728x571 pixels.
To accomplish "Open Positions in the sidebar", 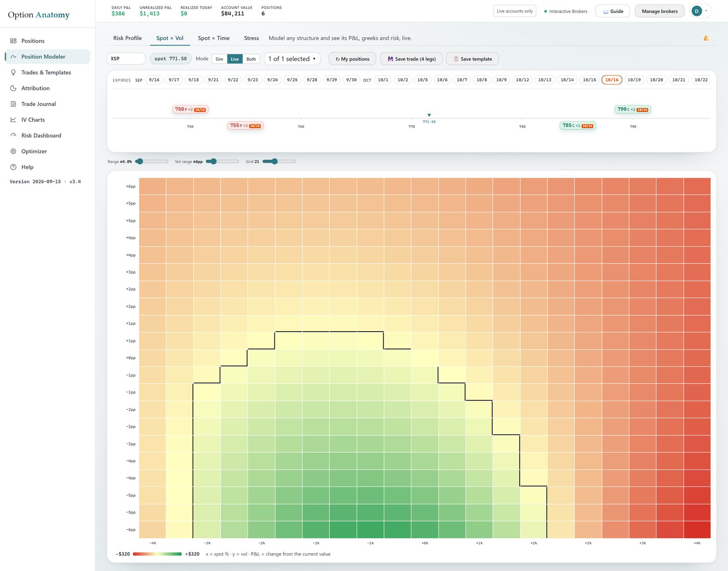I will click(x=47, y=41).
